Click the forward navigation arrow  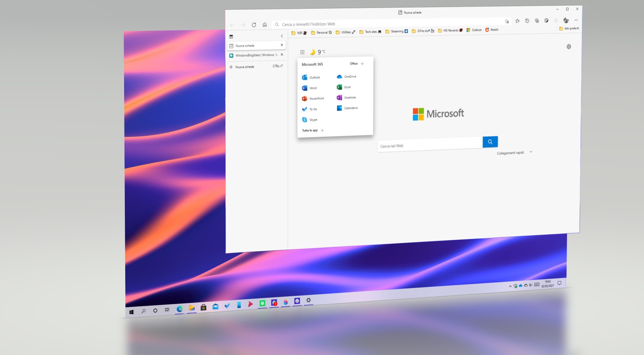243,25
